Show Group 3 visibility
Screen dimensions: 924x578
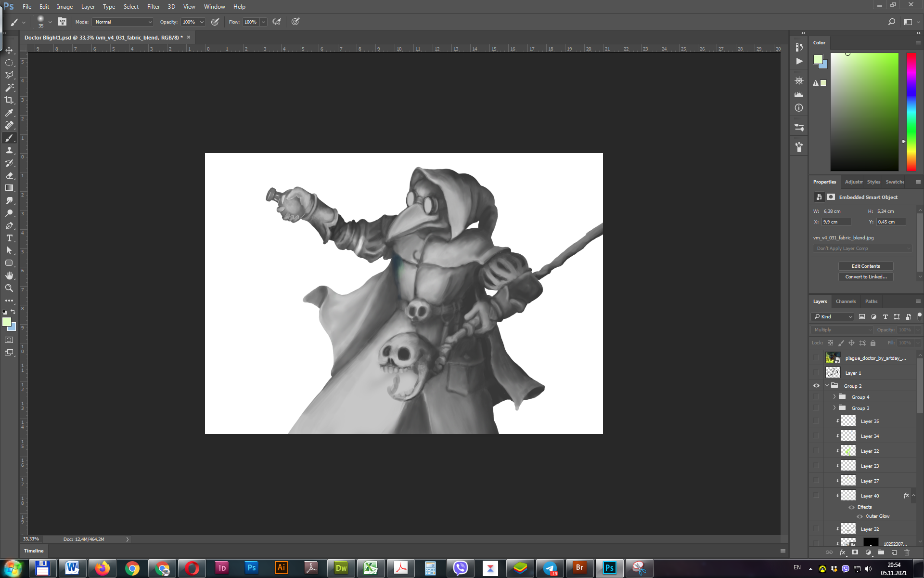click(816, 408)
